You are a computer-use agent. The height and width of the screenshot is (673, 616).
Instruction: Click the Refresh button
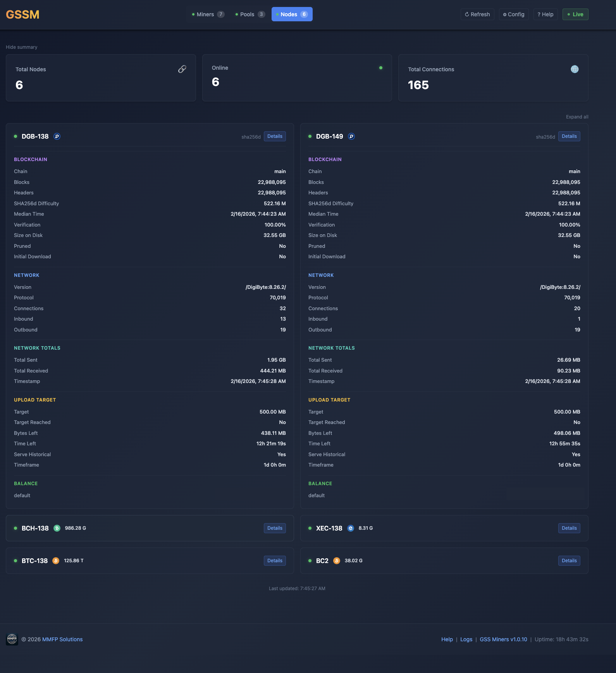[477, 14]
